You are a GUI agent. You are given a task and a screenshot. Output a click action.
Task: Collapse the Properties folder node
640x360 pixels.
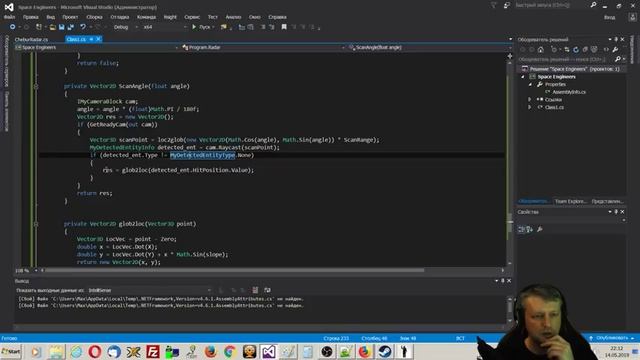tap(530, 84)
